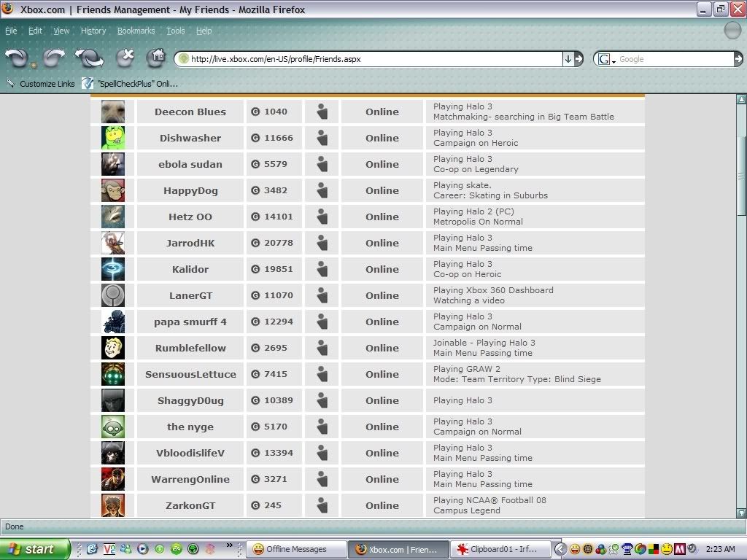This screenshot has height=560, width=747.
Task: Open the SpellCheckPlus Online bookmark
Action: (x=130, y=84)
